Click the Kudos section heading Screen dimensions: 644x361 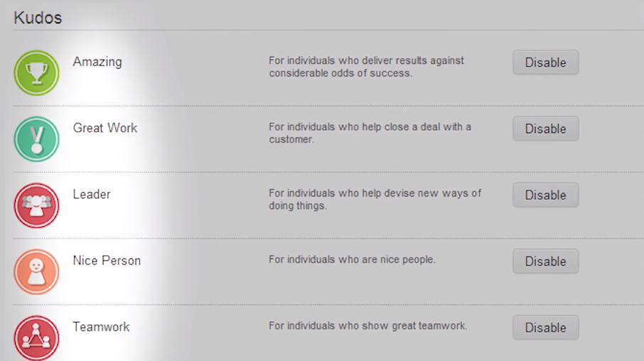38,18
